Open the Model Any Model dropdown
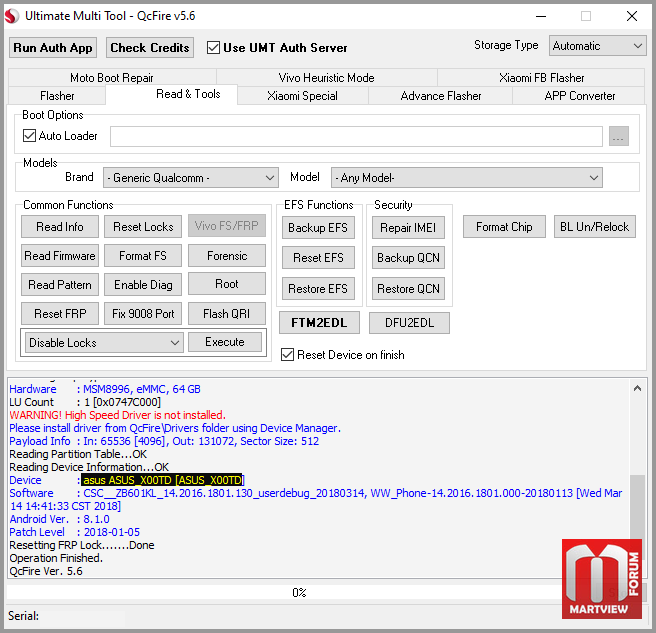Viewport: 656px width, 633px height. click(466, 178)
